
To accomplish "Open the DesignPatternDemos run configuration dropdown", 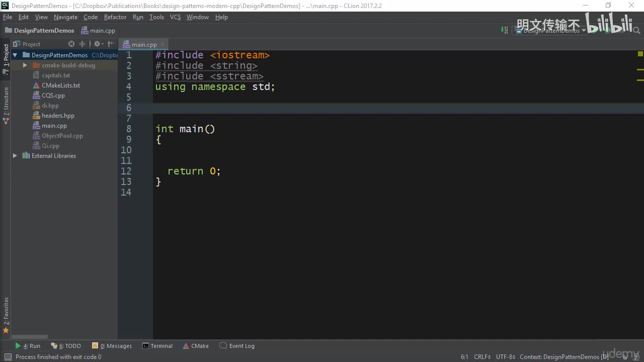I will click(x=550, y=31).
